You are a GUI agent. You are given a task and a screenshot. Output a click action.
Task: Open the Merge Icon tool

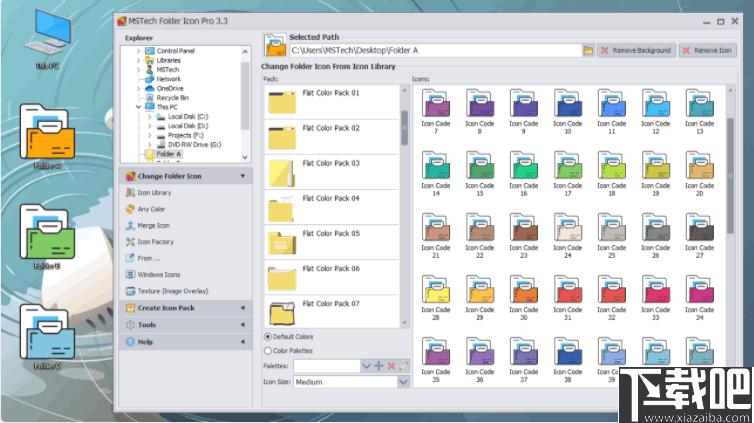pos(153,226)
